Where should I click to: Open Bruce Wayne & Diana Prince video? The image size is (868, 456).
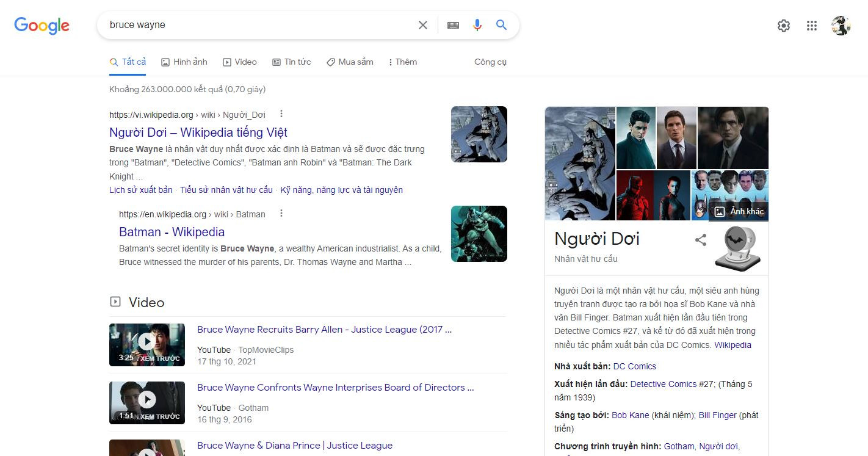click(295, 446)
